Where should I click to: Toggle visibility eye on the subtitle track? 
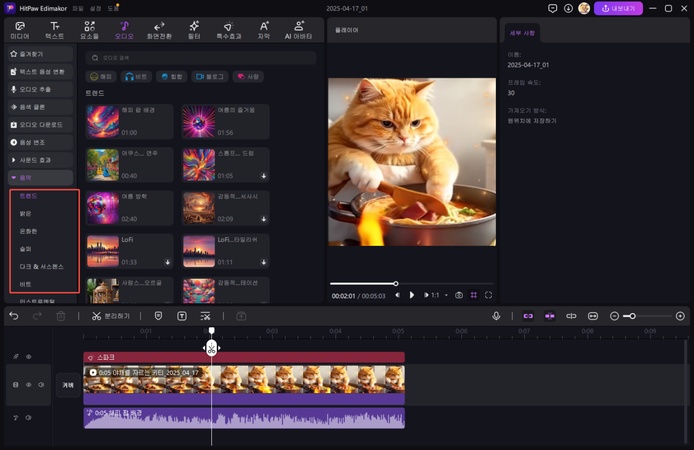(28, 356)
